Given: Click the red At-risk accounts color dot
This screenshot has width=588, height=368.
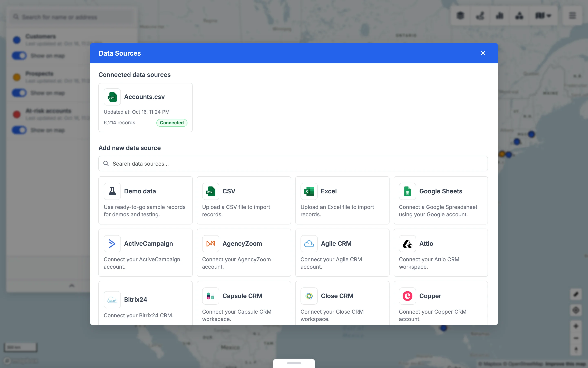Looking at the screenshot, I should (x=17, y=114).
